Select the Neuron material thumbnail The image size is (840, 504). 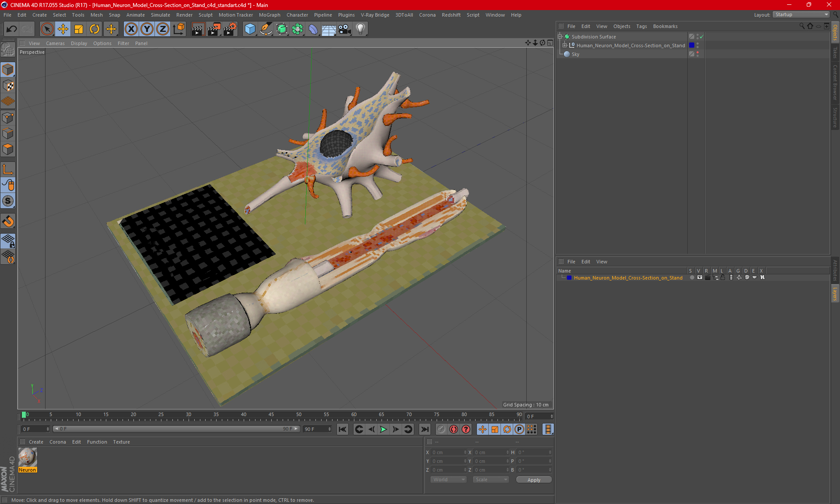28,457
